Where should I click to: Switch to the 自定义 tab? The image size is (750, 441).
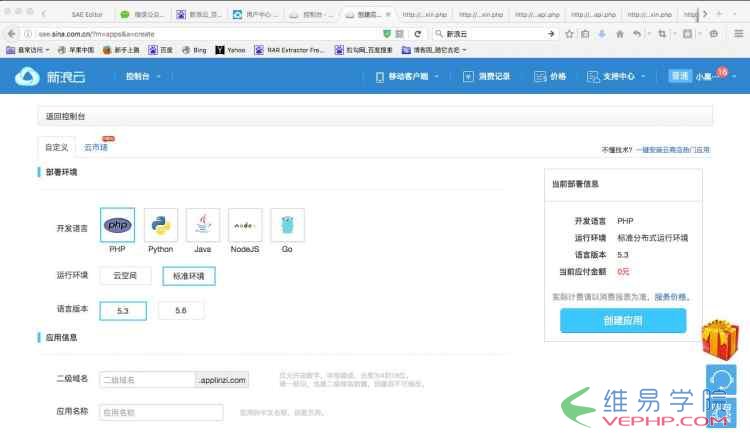(56, 147)
